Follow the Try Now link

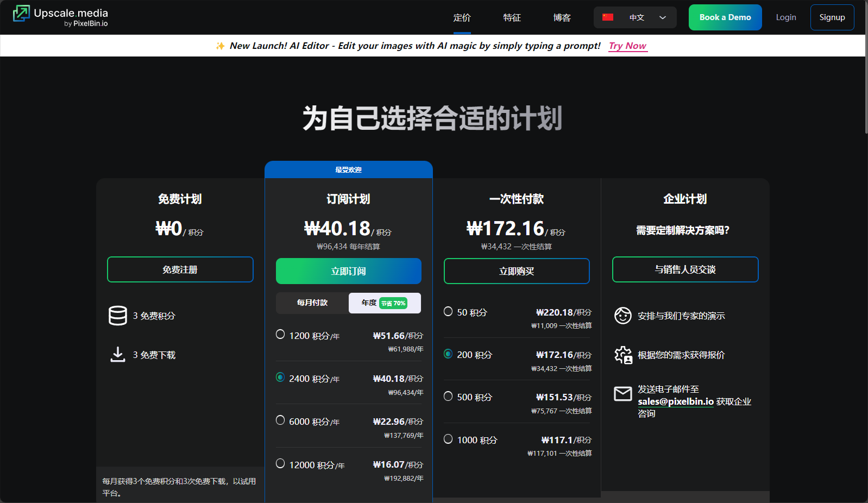628,46
